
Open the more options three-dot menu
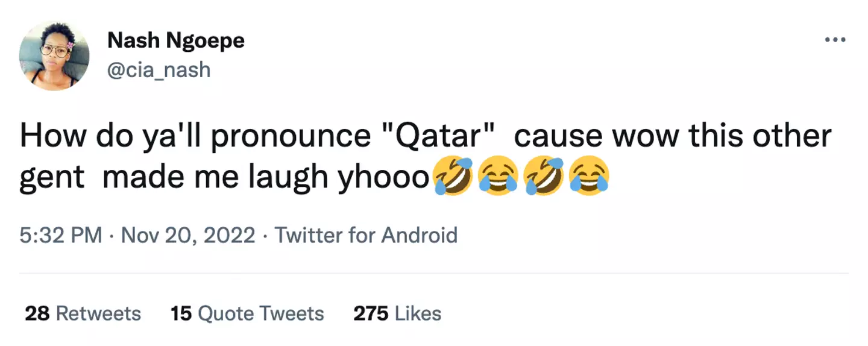tap(835, 40)
